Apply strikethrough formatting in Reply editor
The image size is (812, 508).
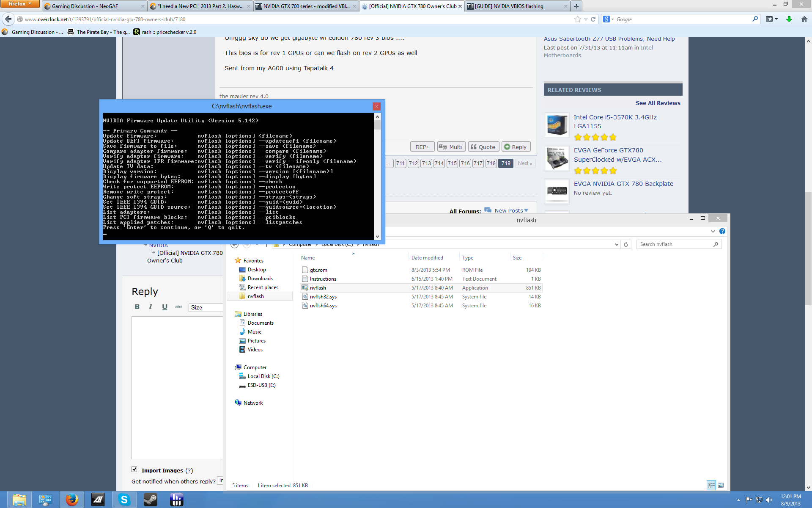[x=178, y=307]
